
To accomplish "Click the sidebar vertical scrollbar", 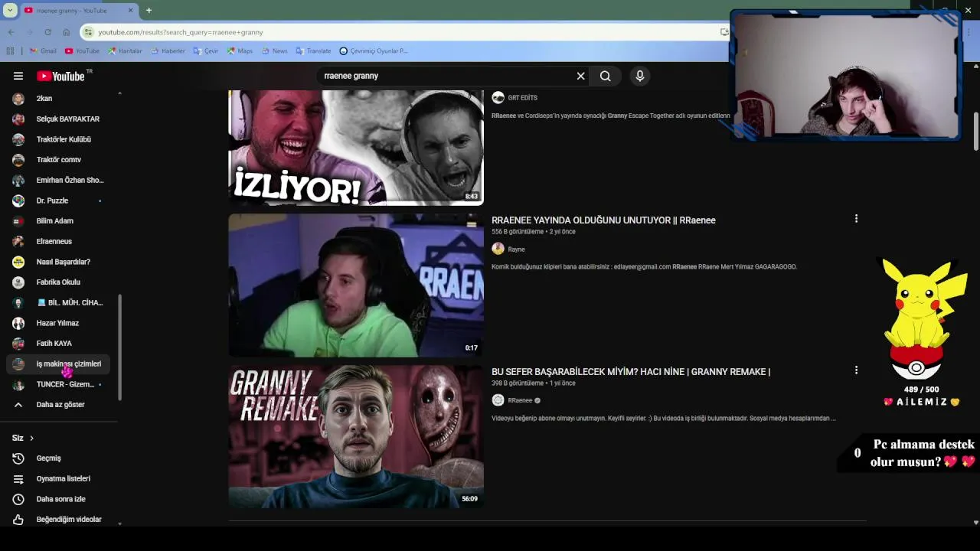I will pos(119,347).
